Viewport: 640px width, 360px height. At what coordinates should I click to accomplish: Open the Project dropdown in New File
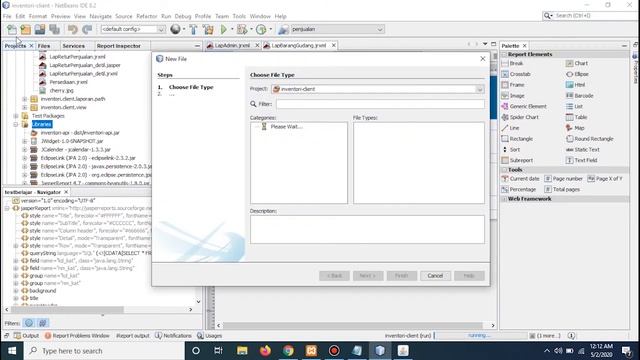pos(480,89)
